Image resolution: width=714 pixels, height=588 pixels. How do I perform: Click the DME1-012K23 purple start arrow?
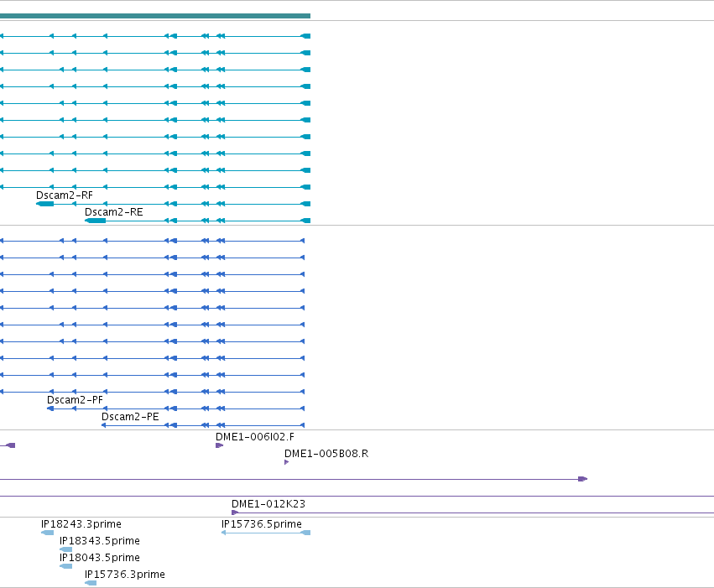[x=235, y=513]
